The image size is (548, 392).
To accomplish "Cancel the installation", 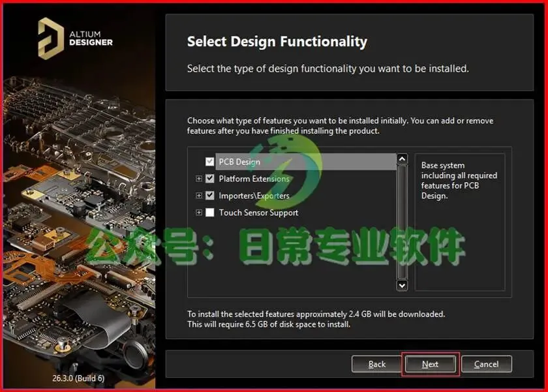I will 487,364.
